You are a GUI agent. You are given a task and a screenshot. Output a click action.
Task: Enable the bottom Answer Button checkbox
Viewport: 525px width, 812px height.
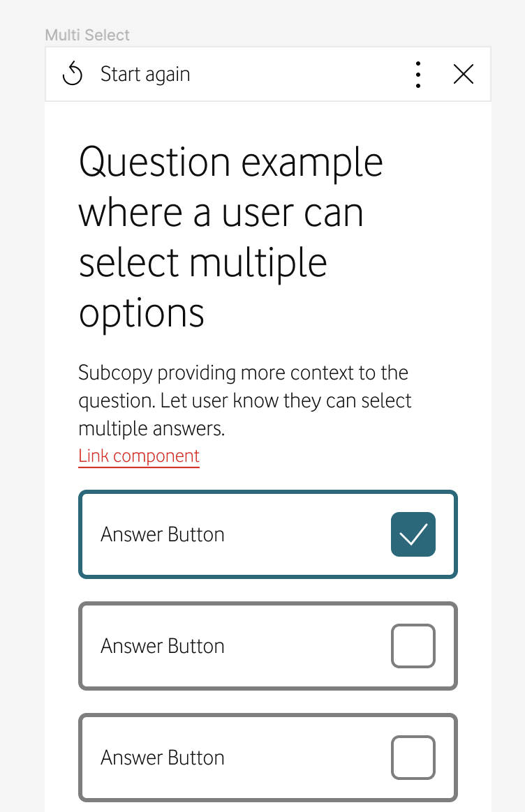click(413, 758)
